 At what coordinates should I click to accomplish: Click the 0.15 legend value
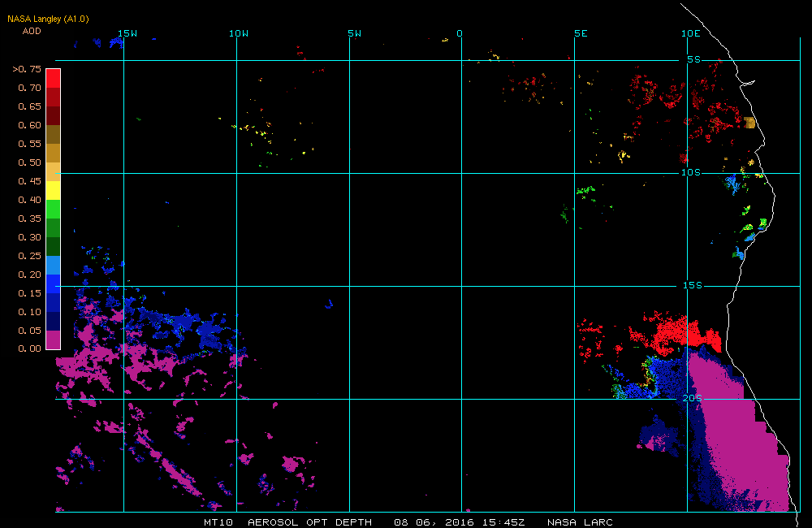[29, 293]
